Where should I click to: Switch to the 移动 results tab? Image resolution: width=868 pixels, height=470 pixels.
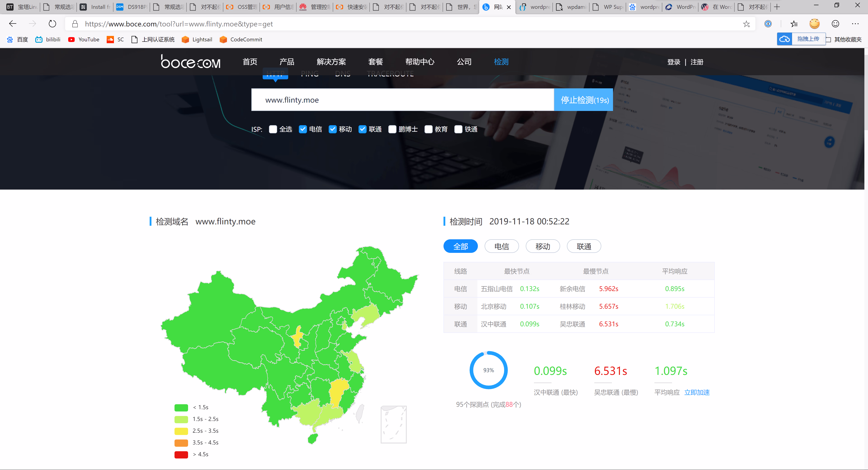[x=542, y=246]
